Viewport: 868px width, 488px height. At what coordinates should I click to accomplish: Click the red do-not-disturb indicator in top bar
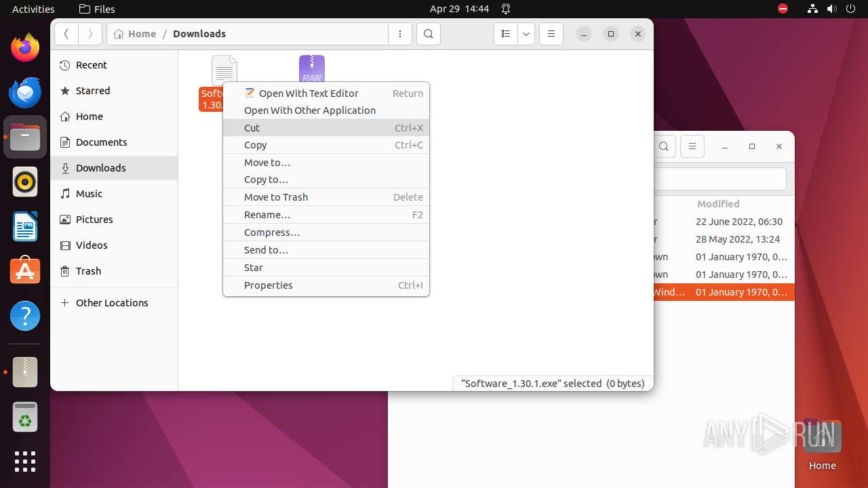[x=783, y=9]
